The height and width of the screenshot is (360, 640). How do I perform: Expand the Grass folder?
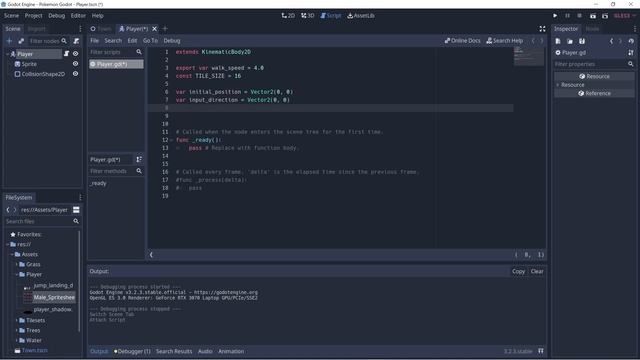coord(17,264)
